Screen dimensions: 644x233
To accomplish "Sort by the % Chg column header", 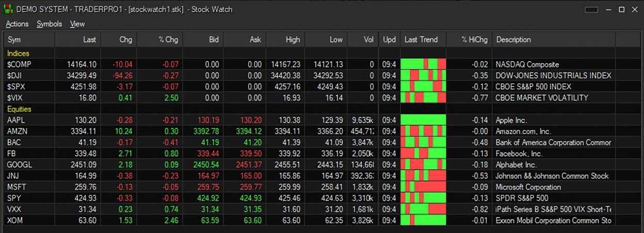I will click(x=159, y=40).
